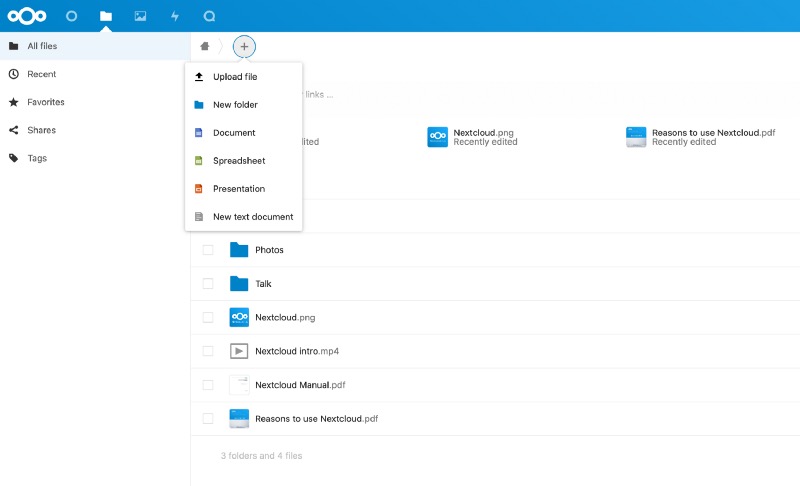Create a new Document from menu
This screenshot has height=486, width=800.
[243, 133]
